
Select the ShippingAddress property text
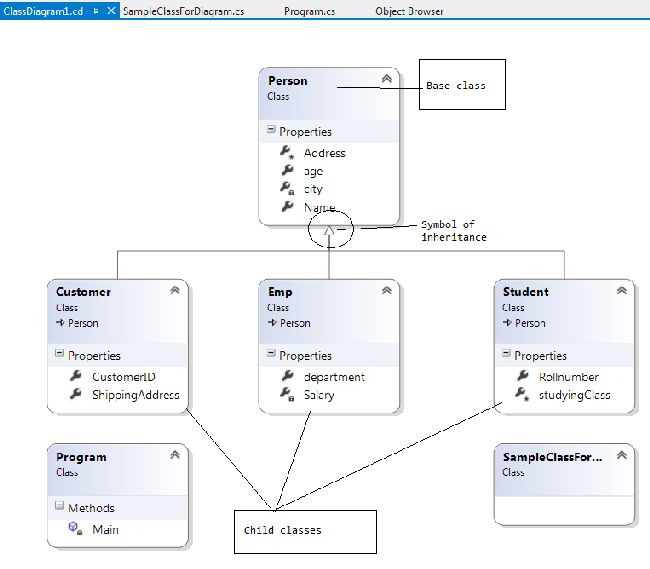pyautogui.click(x=136, y=395)
